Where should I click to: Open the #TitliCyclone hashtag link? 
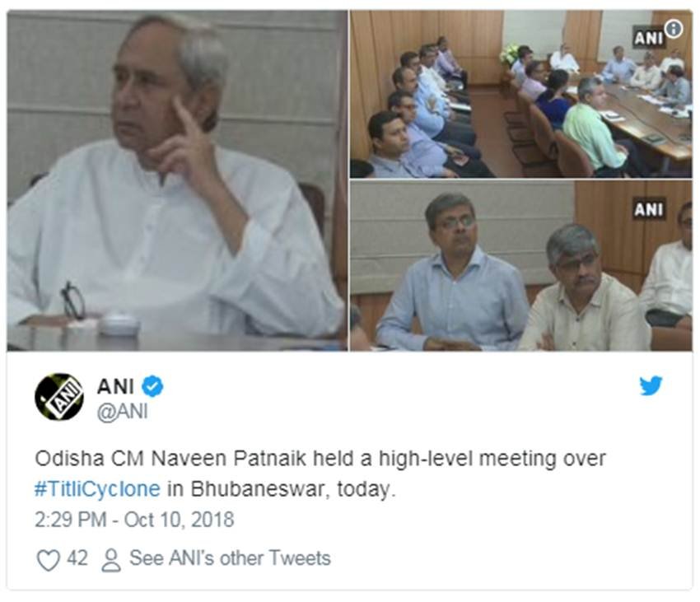97,489
